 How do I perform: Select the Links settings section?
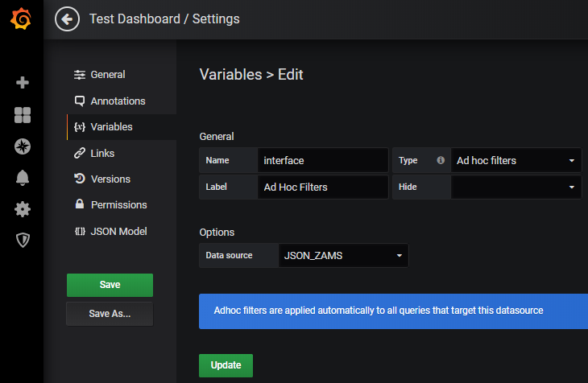click(102, 153)
